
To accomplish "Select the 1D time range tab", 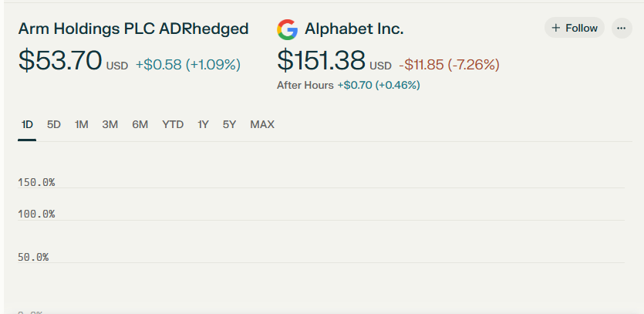I will (x=27, y=124).
